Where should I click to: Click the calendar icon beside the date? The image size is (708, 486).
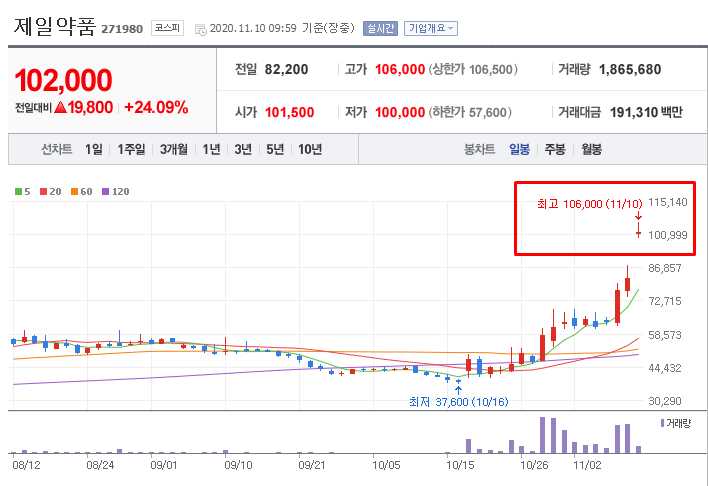(x=200, y=29)
